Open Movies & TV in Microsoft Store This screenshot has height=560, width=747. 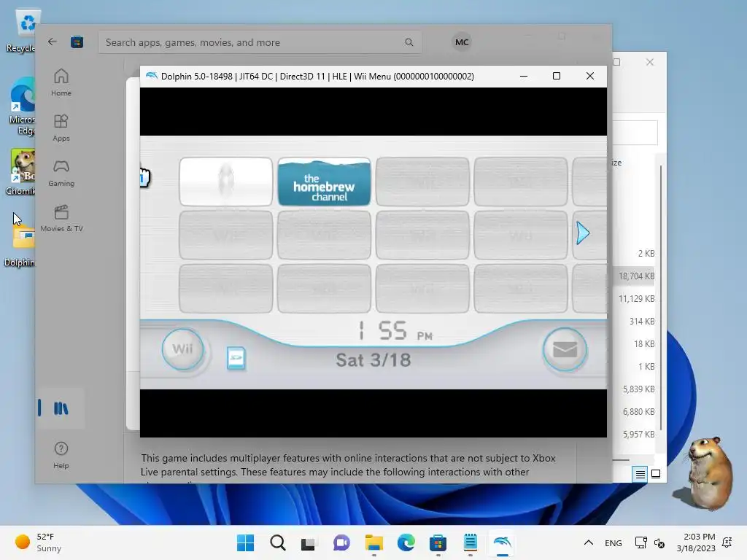point(61,218)
